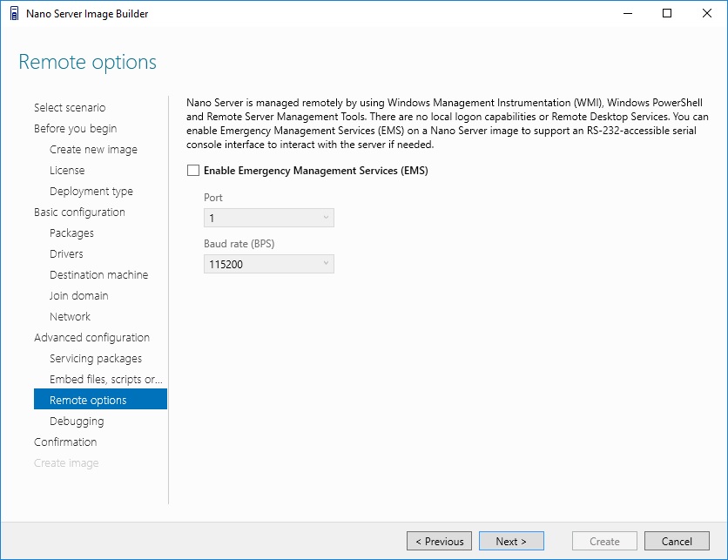Click the Nano Server Image Builder app icon
Viewport: 728px width, 560px height.
coord(15,13)
